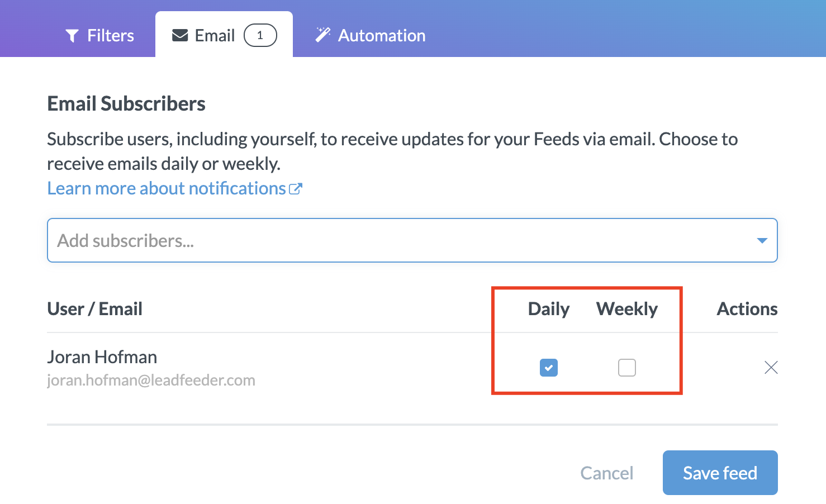The image size is (826, 504).
Task: Enable the Weekly email checkbox
Action: click(627, 368)
